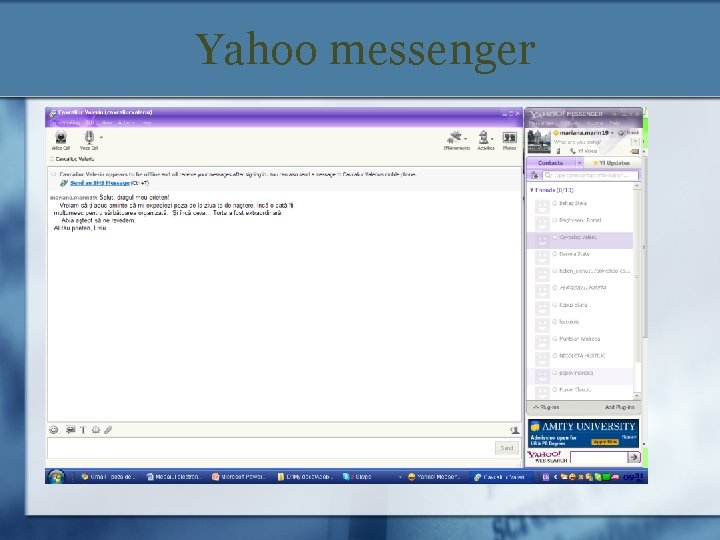
Task: Click the green system tray icon
Action: pyautogui.click(x=606, y=477)
